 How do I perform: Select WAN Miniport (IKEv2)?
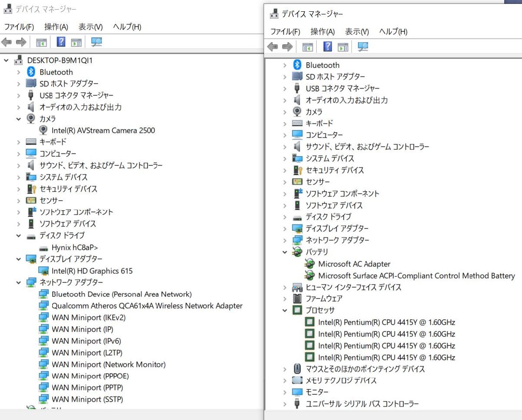88,317
